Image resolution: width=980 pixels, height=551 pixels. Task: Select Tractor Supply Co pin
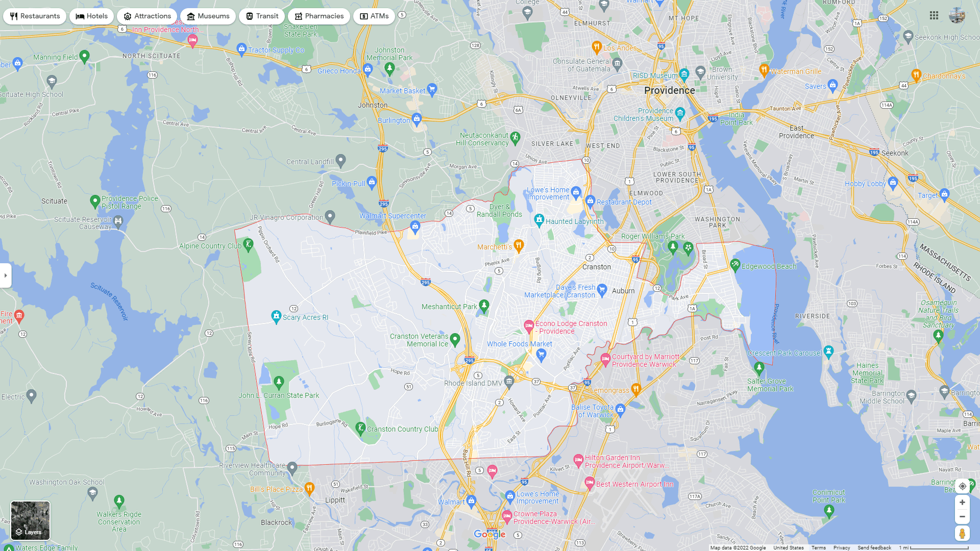241,49
